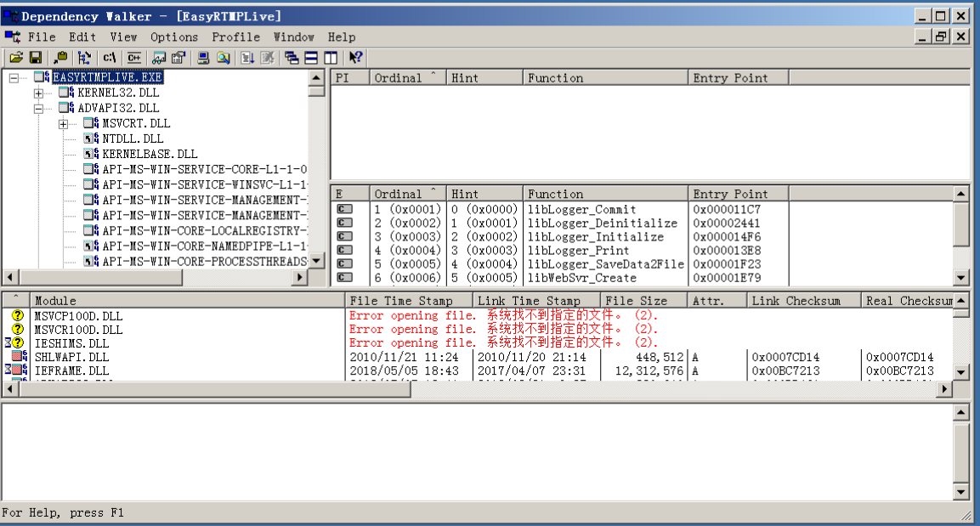Click the exports list scroll-down arrow
Image resolution: width=980 pixels, height=526 pixels.
tap(961, 277)
